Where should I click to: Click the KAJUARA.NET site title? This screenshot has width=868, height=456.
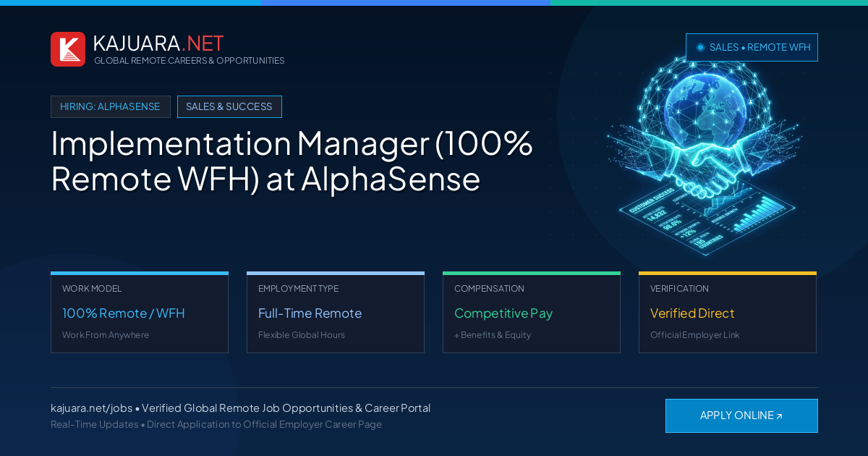point(158,43)
